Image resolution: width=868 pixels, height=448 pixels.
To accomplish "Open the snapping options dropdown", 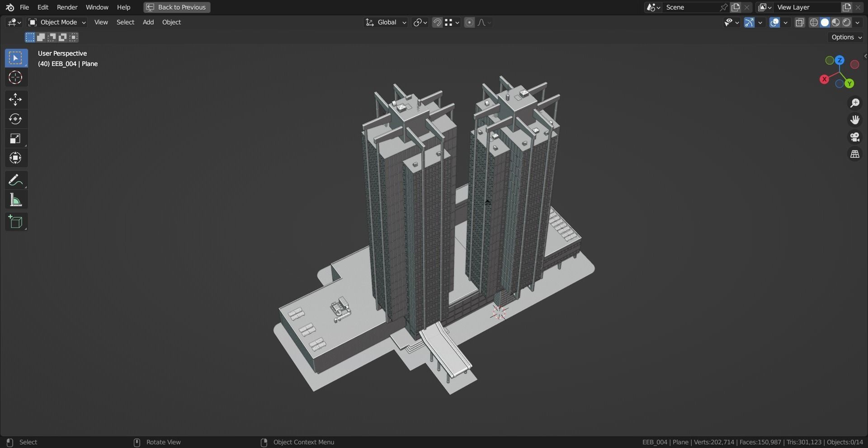I will pyautogui.click(x=452, y=22).
